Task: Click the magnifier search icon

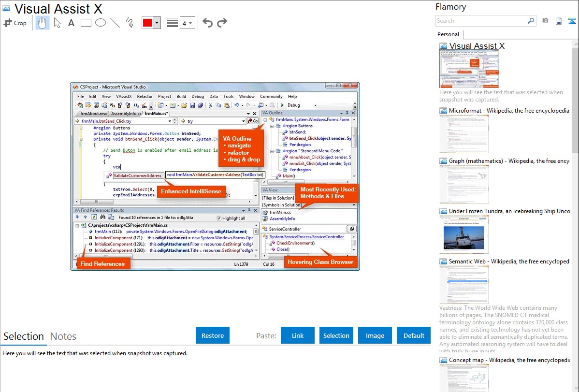Action: tap(531, 21)
